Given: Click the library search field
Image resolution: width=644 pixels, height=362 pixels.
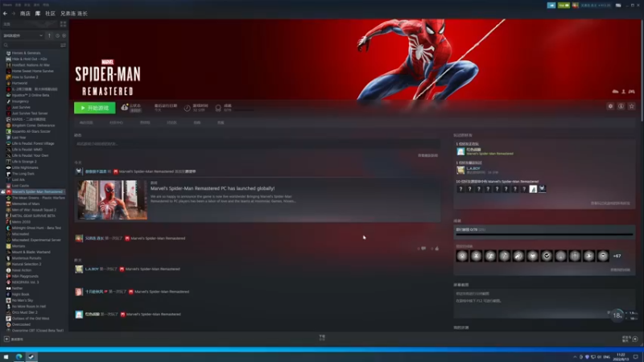Looking at the screenshot, I should (x=31, y=45).
